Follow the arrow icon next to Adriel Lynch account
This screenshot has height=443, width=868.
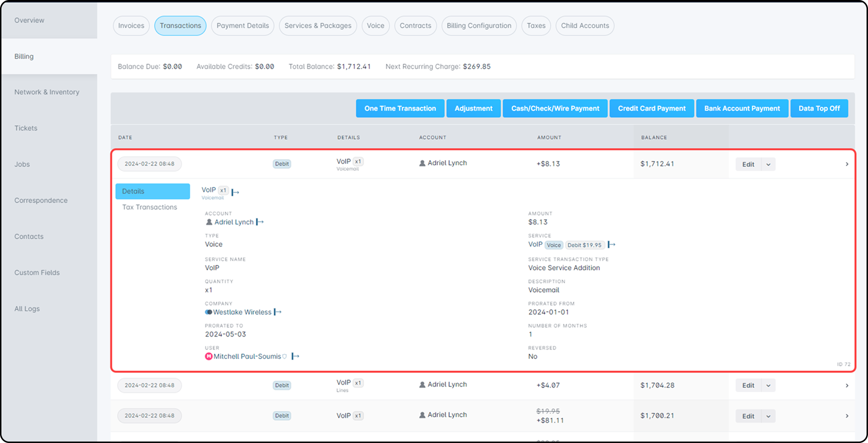pyautogui.click(x=260, y=222)
